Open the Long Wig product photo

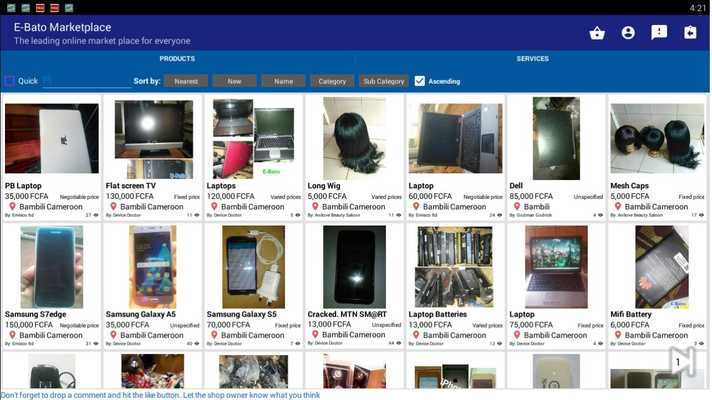[354, 138]
